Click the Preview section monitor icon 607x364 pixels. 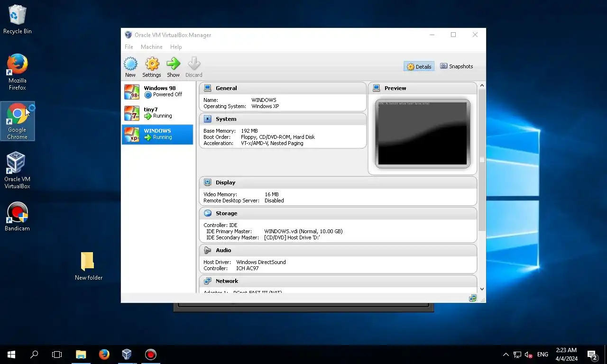click(377, 88)
